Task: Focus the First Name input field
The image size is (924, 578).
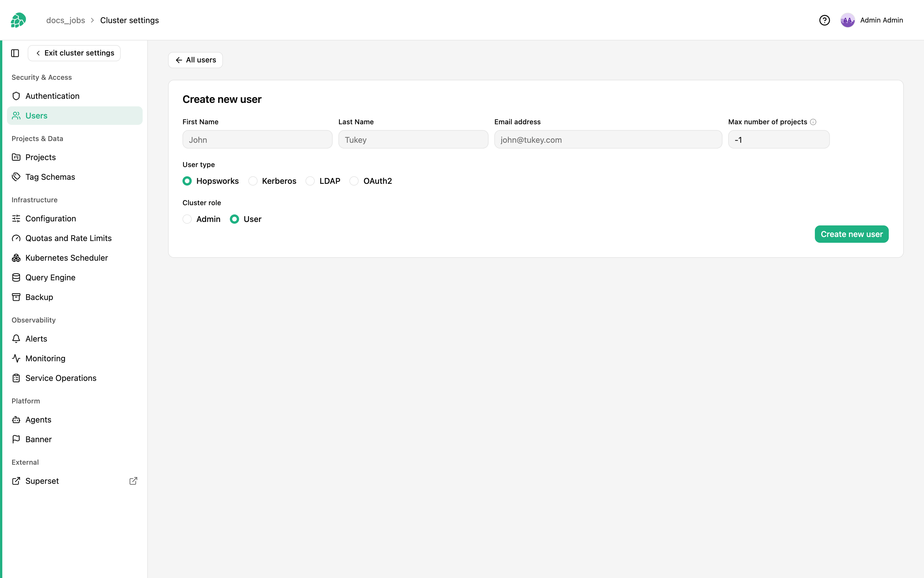Action: point(257,140)
